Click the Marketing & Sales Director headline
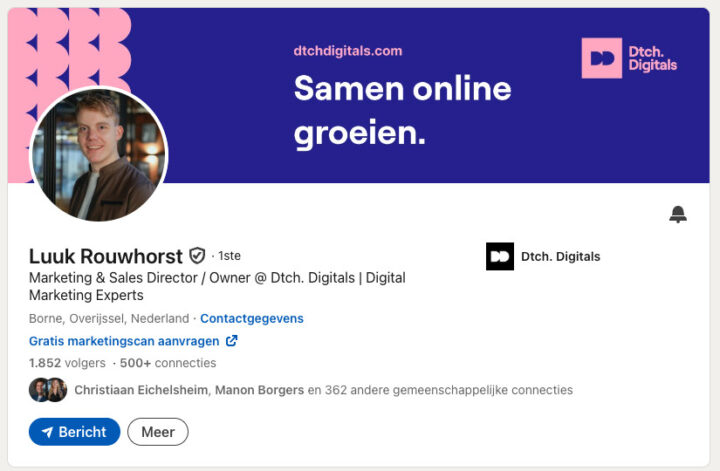720x471 pixels. (x=217, y=286)
